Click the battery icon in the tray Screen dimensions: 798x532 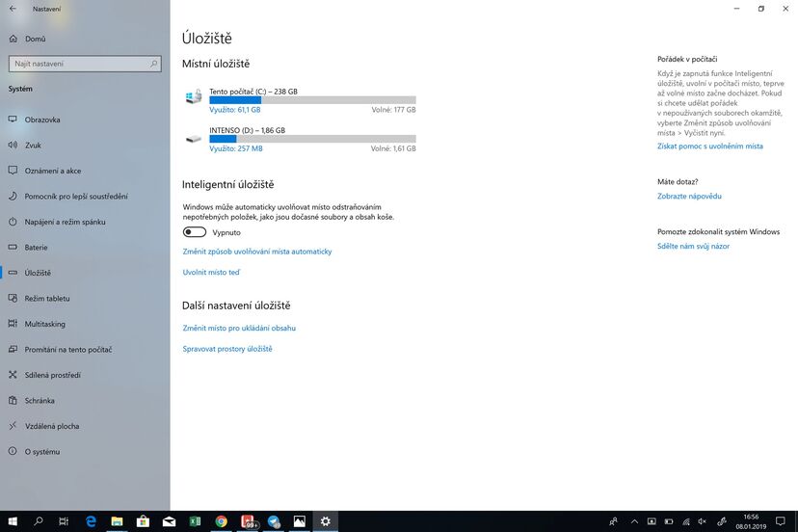pos(669,521)
